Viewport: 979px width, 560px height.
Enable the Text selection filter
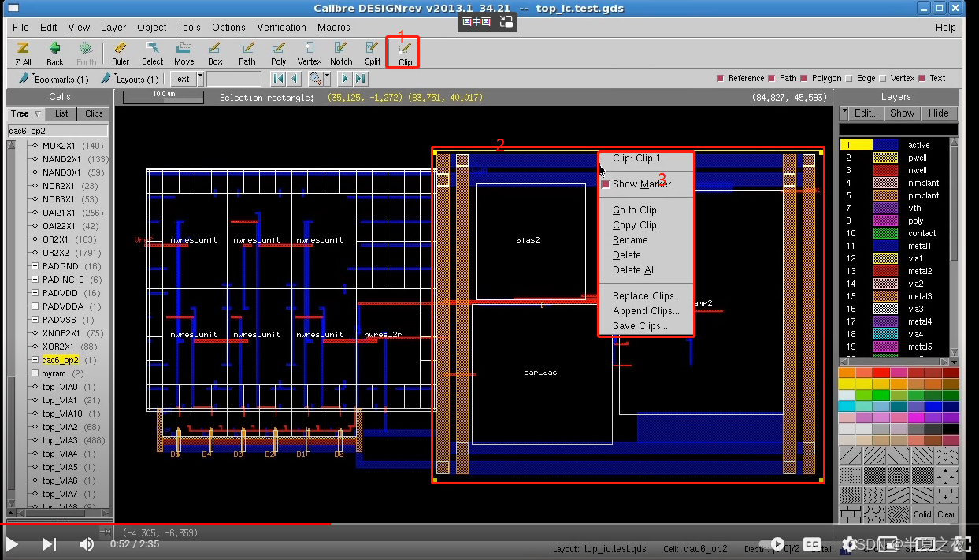click(922, 78)
